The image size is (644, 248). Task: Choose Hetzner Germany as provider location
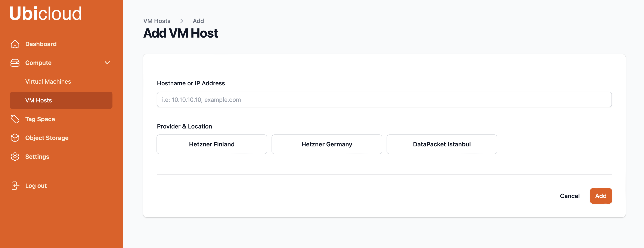(326, 144)
